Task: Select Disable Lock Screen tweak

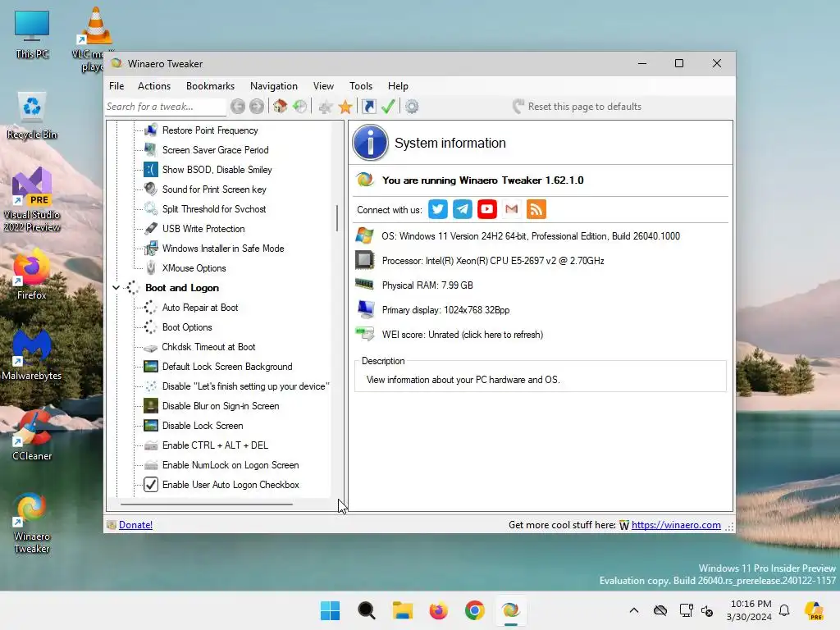Action: click(x=203, y=426)
